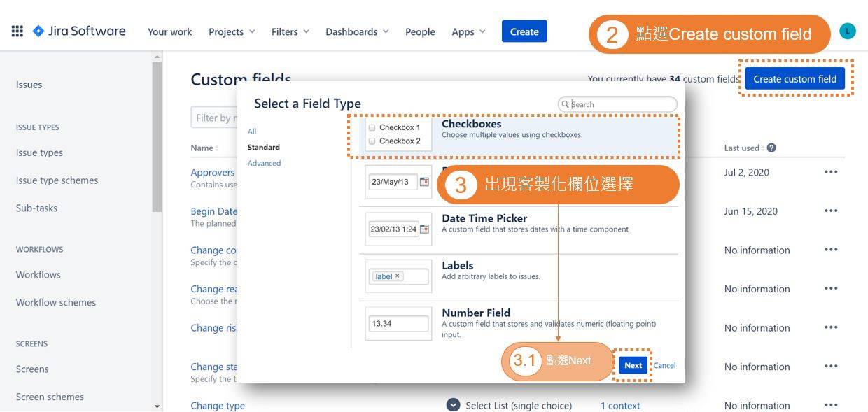The width and height of the screenshot is (868, 412).
Task: Open Screen schemes in sidebar
Action: 50,397
